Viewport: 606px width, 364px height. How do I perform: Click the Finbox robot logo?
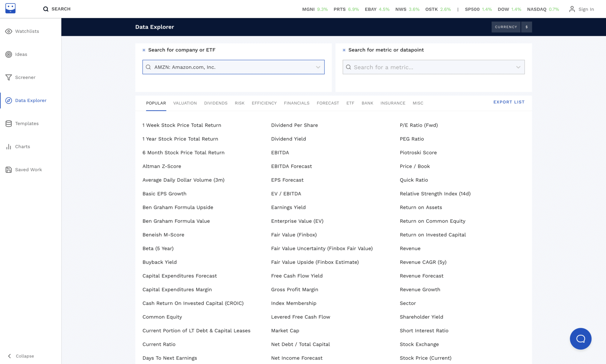click(x=11, y=8)
